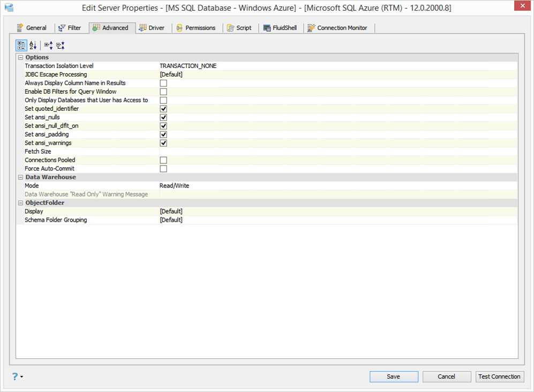
Task: Switch to the Driver tab
Action: pyautogui.click(x=152, y=28)
